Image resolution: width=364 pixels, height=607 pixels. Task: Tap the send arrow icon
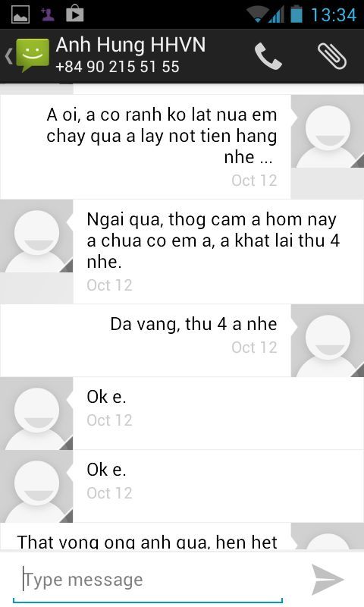pyautogui.click(x=328, y=580)
